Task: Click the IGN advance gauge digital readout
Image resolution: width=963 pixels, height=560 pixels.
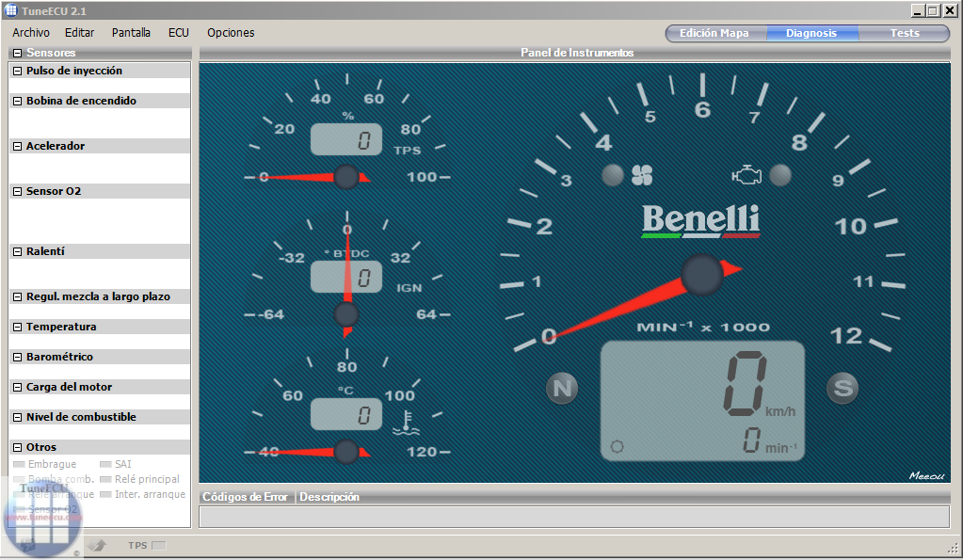Action: (346, 277)
